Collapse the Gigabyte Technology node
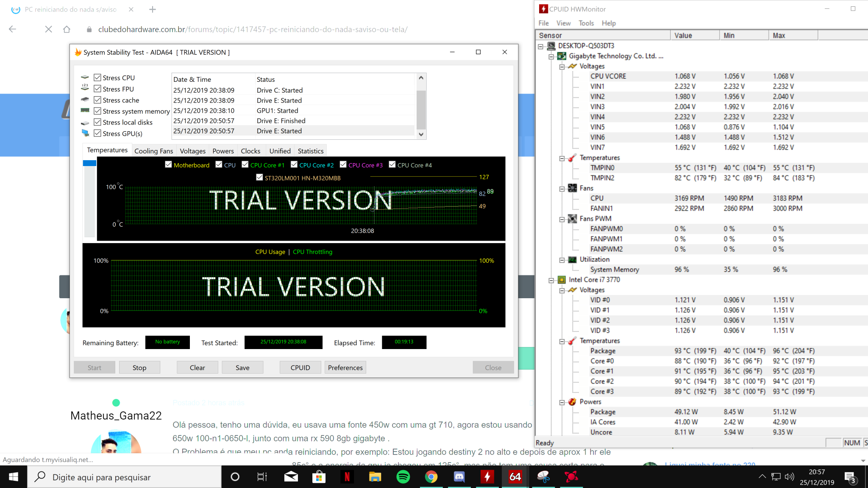Viewport: 868px width, 488px height. pos(551,56)
